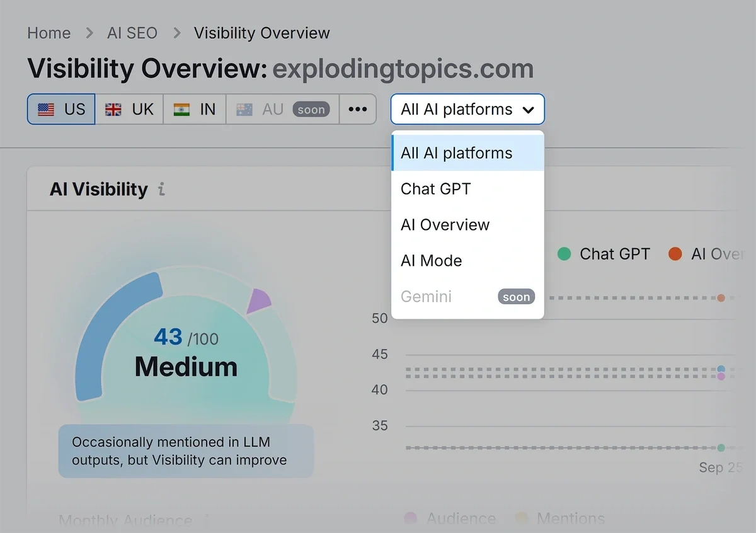756x533 pixels.
Task: Pick AI Mode from the platform list
Action: tap(432, 260)
